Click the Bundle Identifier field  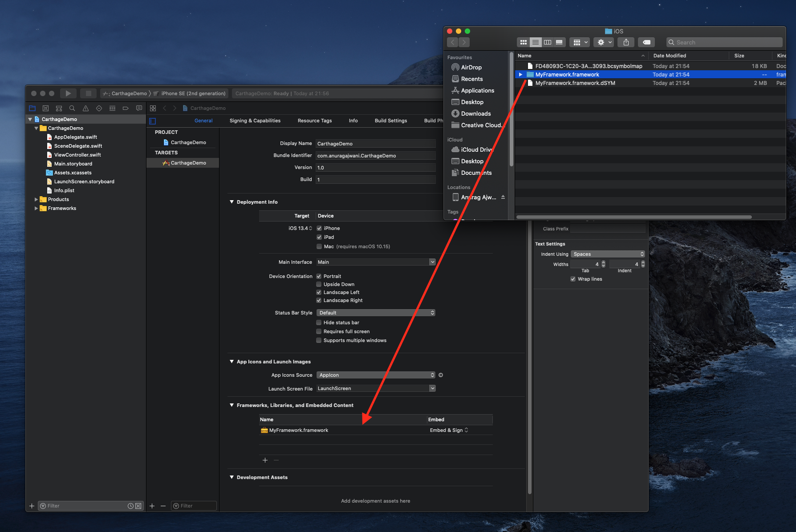376,156
